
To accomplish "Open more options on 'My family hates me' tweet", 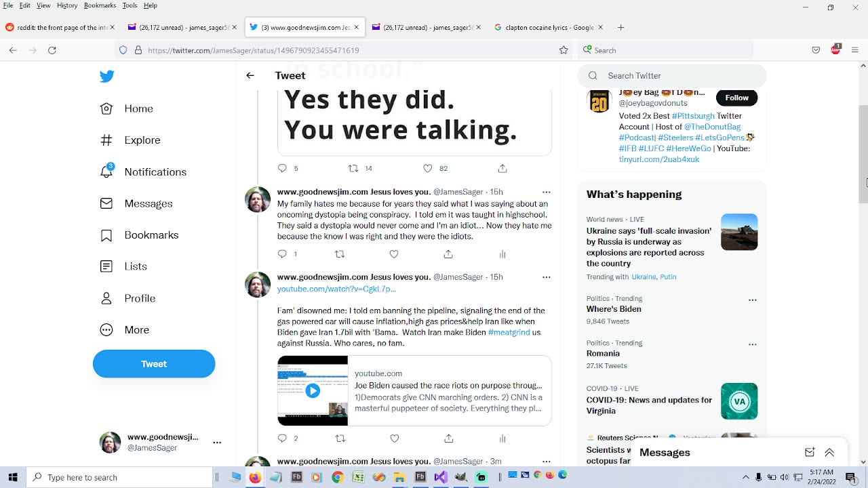I will pyautogui.click(x=547, y=192).
